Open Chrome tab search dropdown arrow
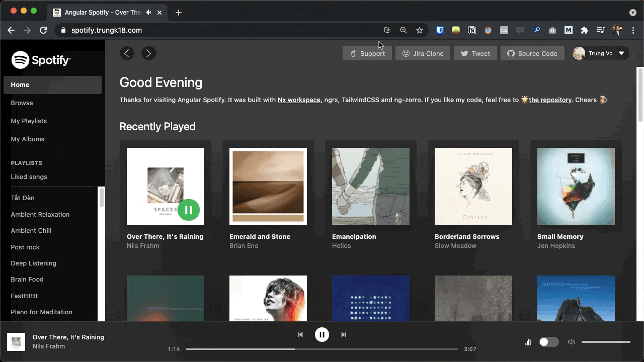 point(633,13)
